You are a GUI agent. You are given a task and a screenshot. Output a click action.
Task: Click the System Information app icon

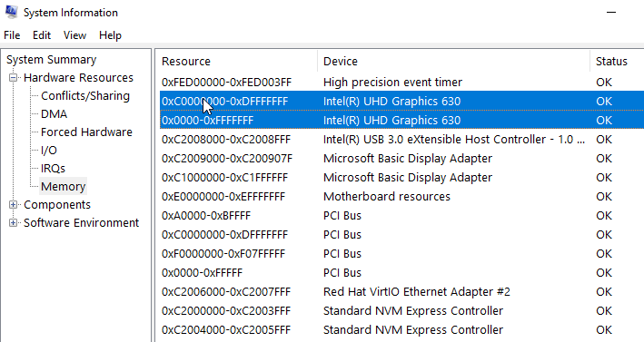tap(11, 12)
